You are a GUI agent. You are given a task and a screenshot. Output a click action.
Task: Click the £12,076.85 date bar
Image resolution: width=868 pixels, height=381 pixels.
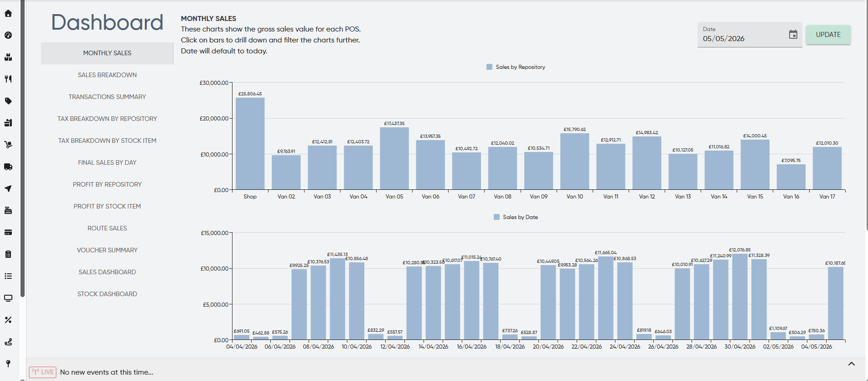tap(739, 297)
